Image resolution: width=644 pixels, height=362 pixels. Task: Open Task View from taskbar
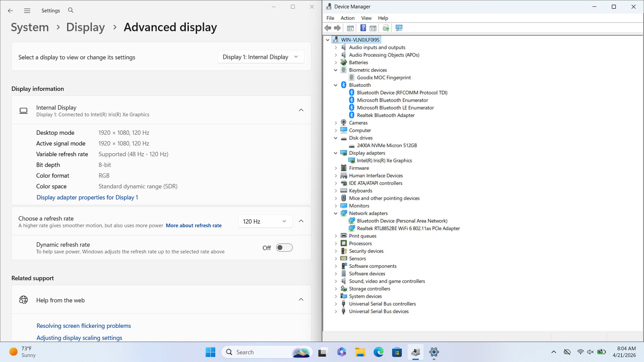[322, 352]
